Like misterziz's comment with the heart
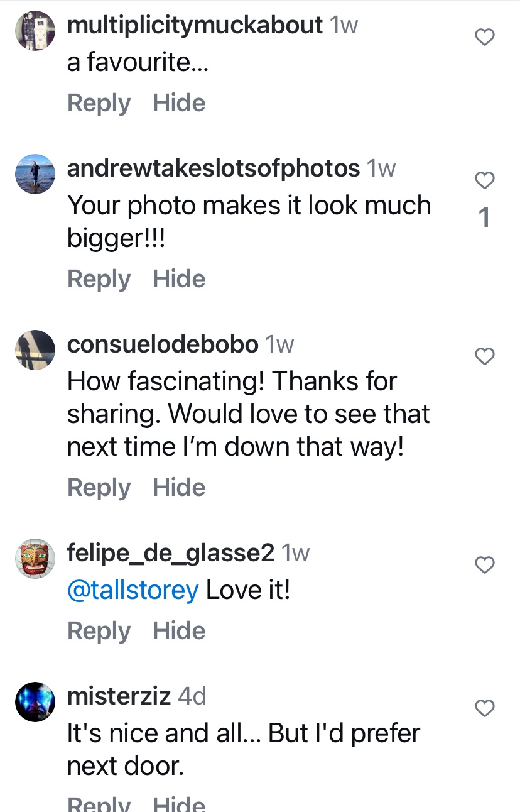This screenshot has height=812, width=520. coord(484,709)
